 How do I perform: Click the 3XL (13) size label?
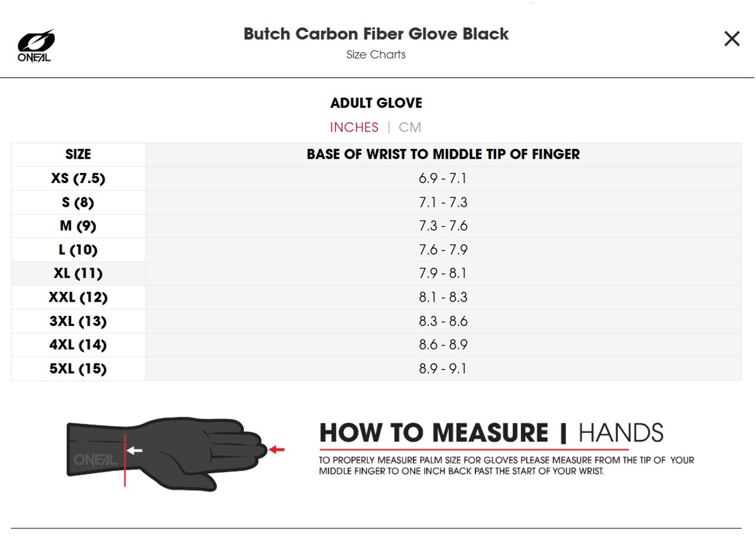(x=78, y=321)
